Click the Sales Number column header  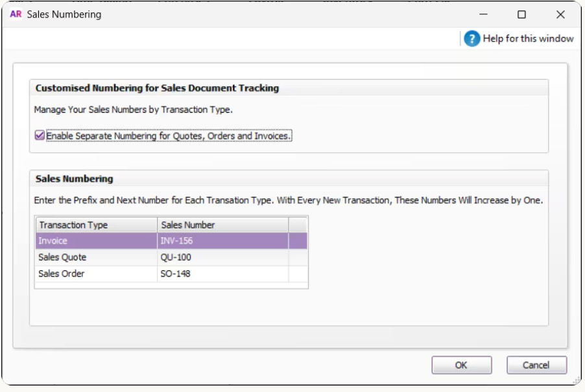coord(222,225)
